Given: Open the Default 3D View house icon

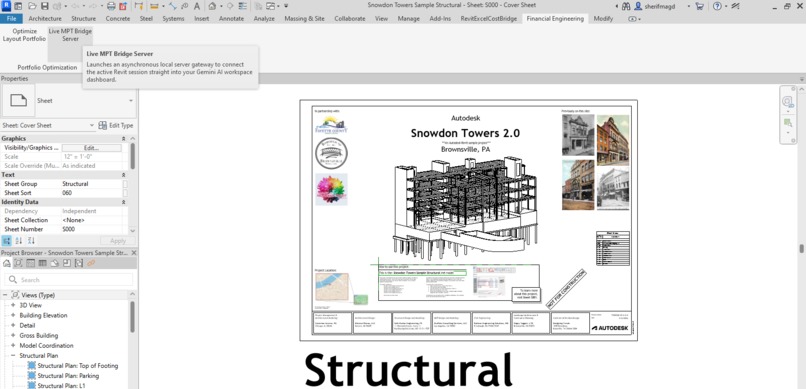Looking at the screenshot, I should 212,6.
